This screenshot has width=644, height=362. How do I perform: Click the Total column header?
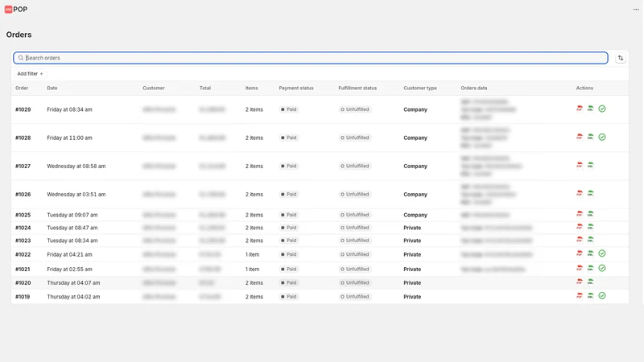pyautogui.click(x=205, y=88)
